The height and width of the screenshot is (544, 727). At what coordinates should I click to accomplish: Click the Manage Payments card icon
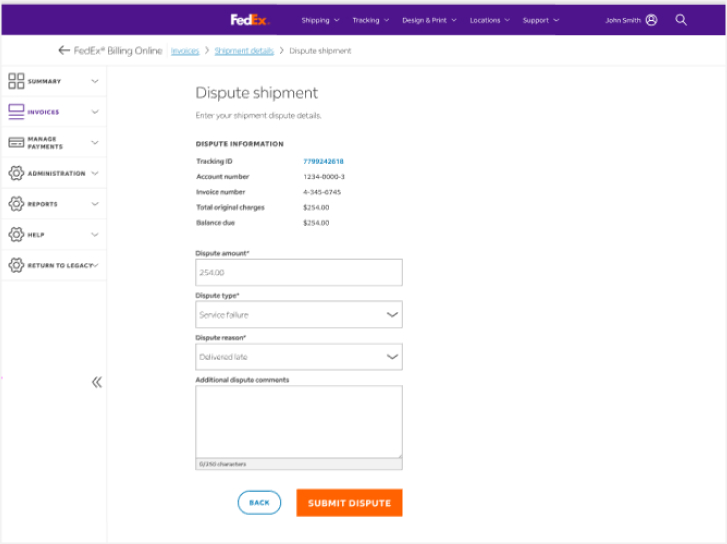coord(16,143)
